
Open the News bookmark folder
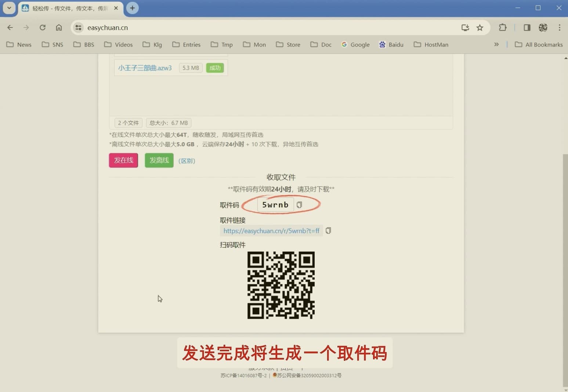[x=19, y=44]
